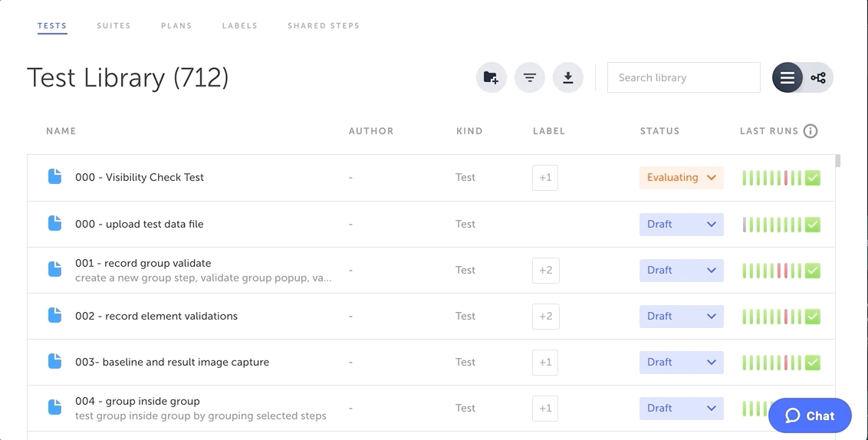
Task: Open Draft status dropdown for 002 - record element validations
Action: (681, 316)
